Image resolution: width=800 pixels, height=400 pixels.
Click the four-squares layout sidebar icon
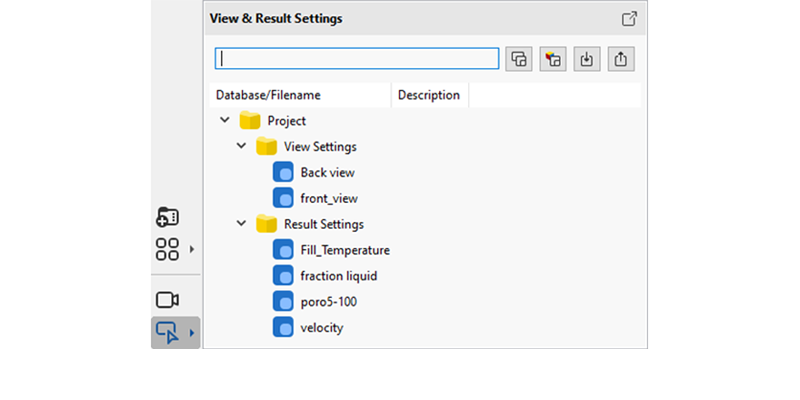[x=167, y=249]
